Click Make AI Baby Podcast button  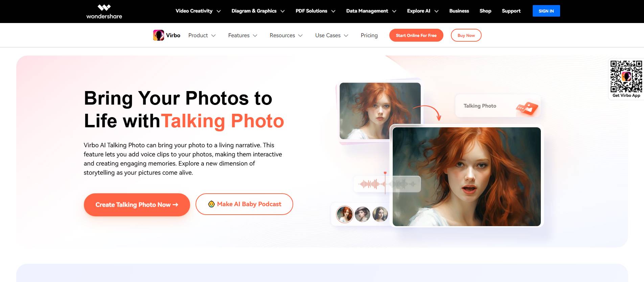coord(244,204)
